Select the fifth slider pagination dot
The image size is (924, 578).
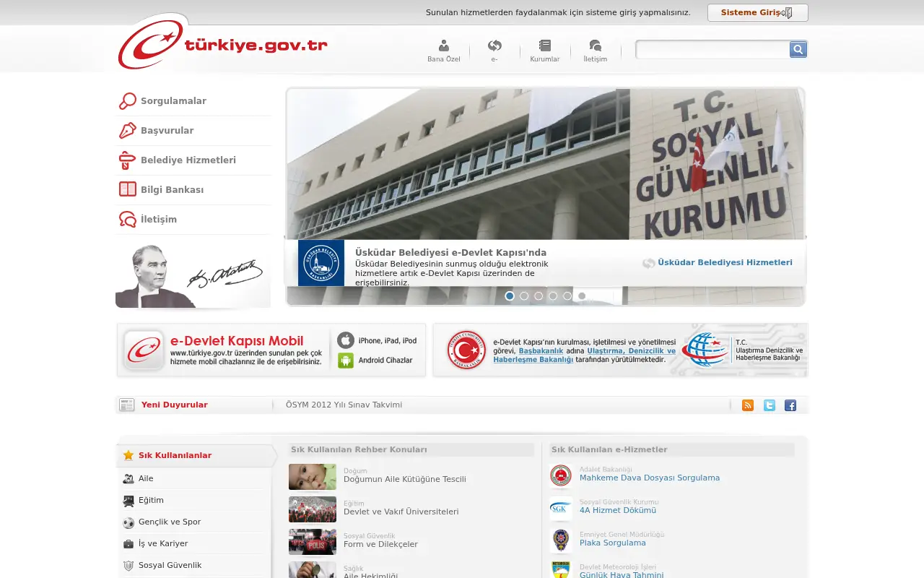[567, 296]
